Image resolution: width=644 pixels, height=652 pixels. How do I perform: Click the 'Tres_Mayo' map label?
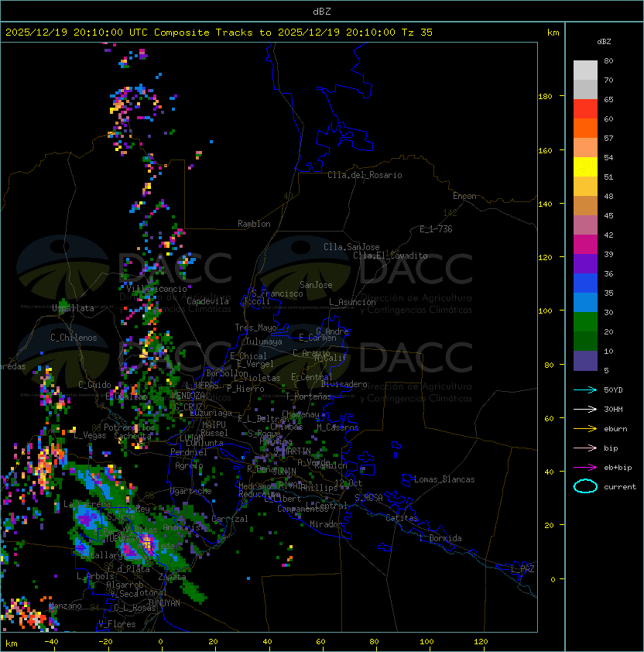coord(255,328)
